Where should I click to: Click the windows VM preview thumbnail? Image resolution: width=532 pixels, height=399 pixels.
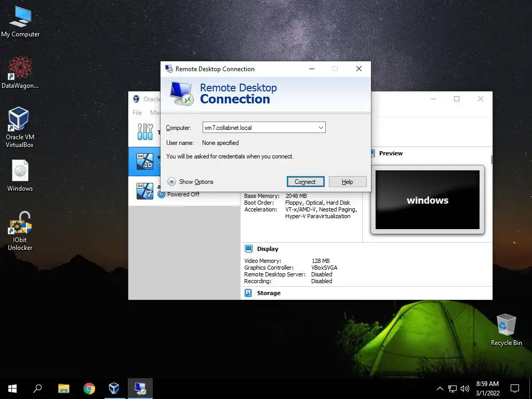tap(428, 200)
